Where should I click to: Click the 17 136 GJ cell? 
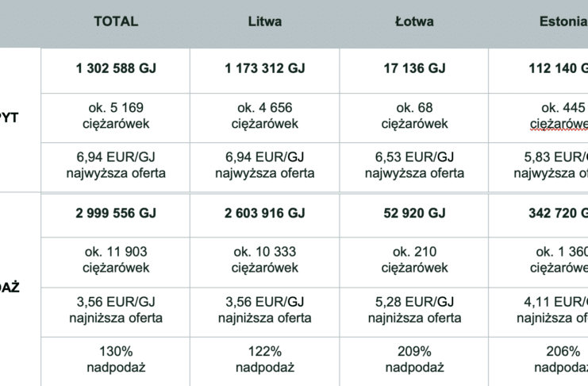coord(414,71)
